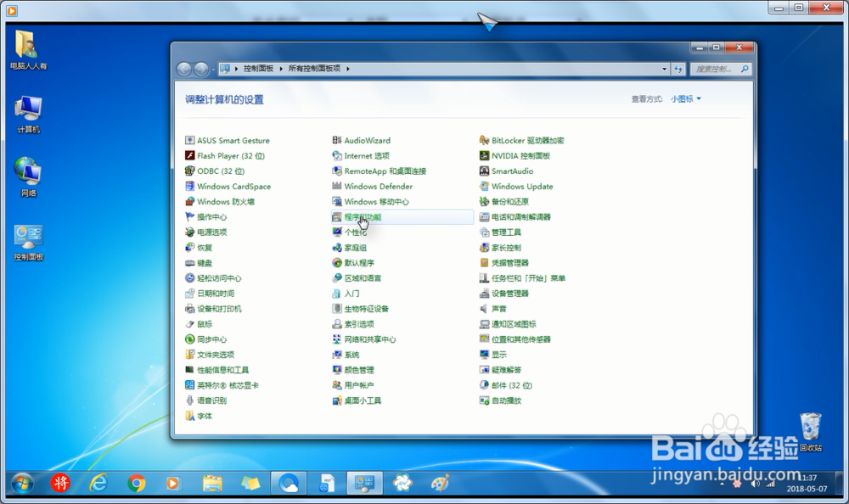Open the 自动播放 icon

pos(484,400)
